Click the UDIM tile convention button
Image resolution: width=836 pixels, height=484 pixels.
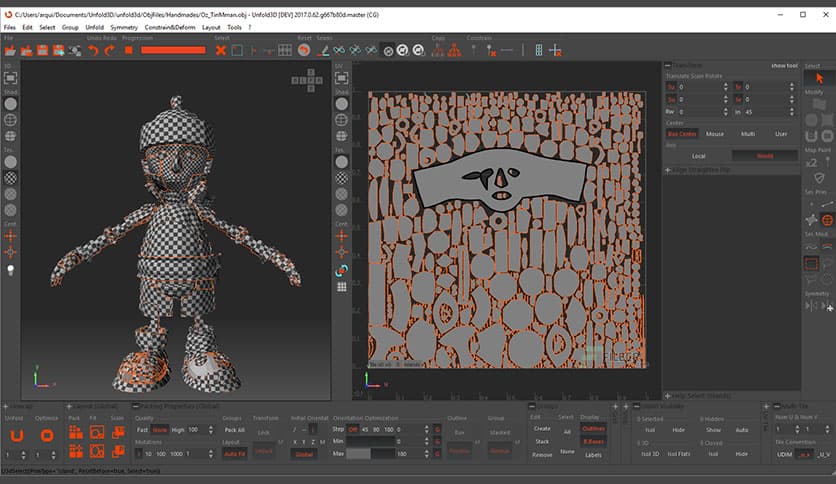[x=784, y=455]
